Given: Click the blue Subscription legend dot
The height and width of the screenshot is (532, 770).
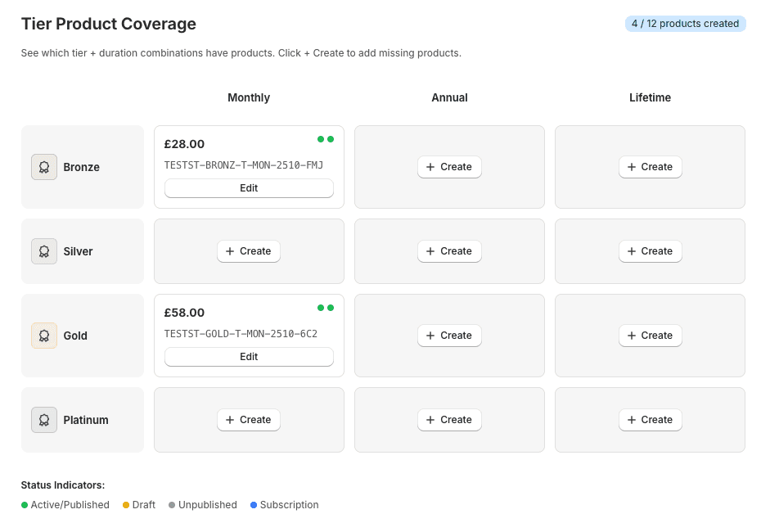Looking at the screenshot, I should tap(254, 505).
